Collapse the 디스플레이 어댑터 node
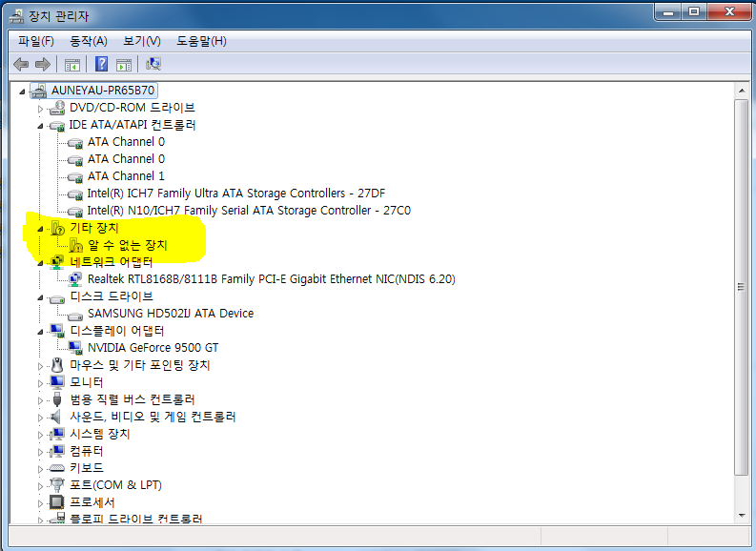The width and height of the screenshot is (756, 551). [x=40, y=332]
